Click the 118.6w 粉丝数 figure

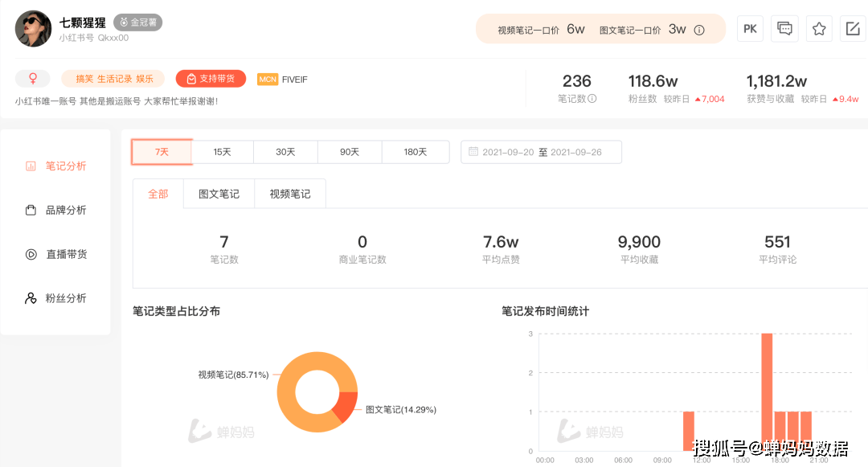click(x=653, y=81)
